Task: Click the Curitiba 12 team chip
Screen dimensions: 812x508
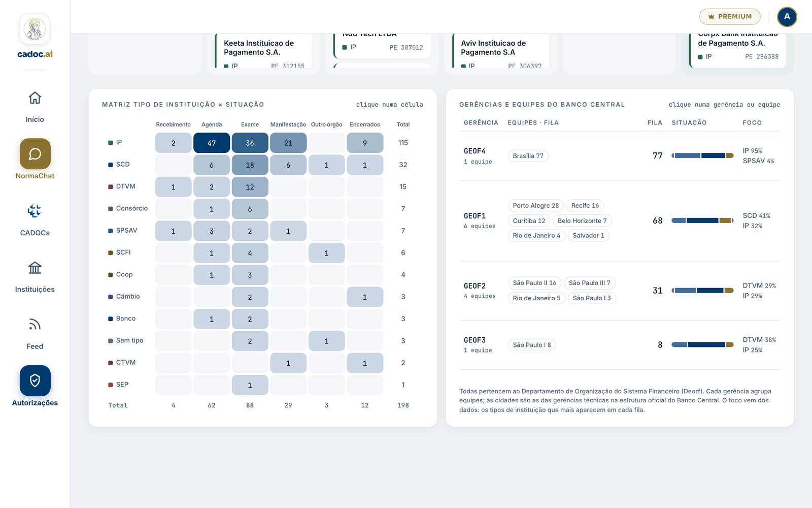Action: (x=529, y=221)
